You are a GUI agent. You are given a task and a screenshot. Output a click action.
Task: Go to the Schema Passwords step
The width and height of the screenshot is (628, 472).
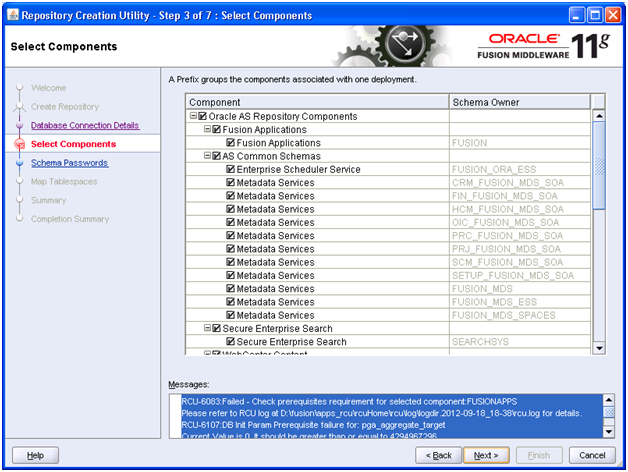[70, 163]
